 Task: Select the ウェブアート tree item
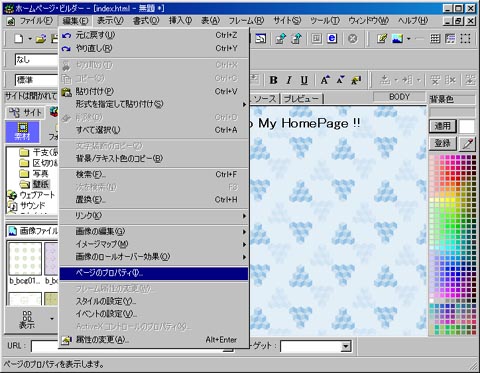(x=31, y=195)
